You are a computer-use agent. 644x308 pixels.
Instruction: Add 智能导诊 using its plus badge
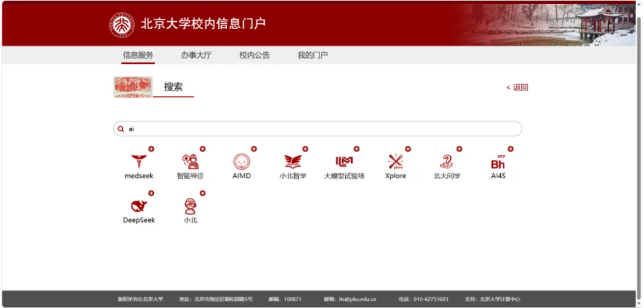coord(203,149)
